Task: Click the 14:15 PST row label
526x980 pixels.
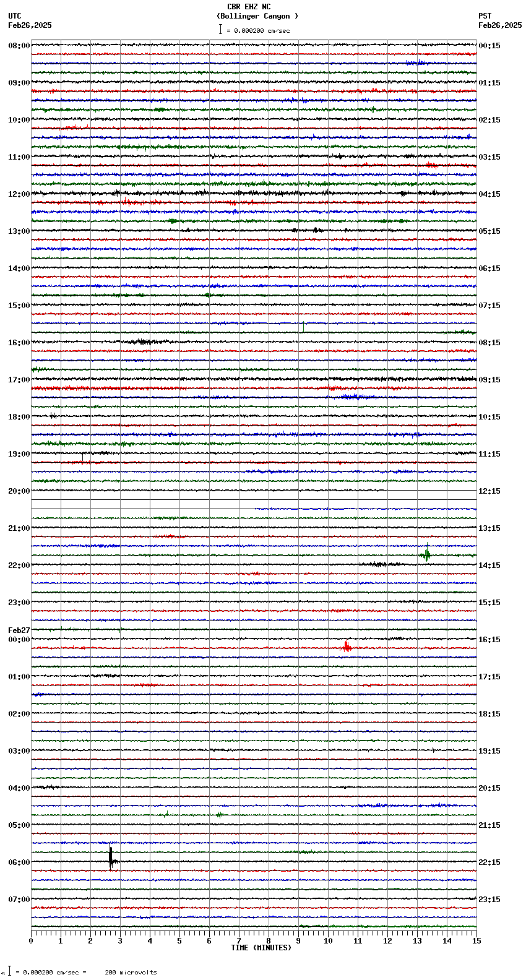Action: pyautogui.click(x=489, y=565)
